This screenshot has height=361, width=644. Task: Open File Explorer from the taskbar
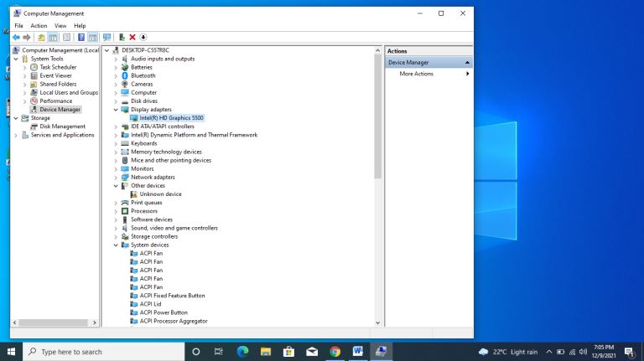(x=266, y=352)
